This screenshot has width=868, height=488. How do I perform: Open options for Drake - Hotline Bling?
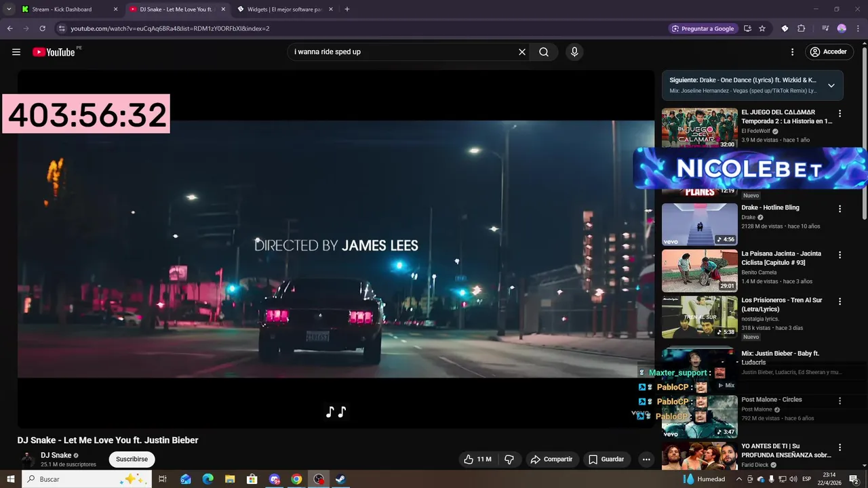(x=840, y=209)
